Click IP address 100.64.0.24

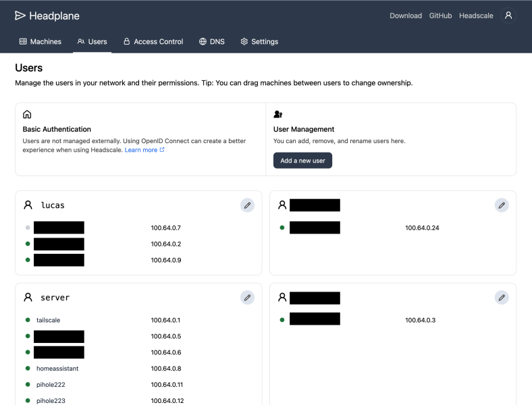point(422,227)
